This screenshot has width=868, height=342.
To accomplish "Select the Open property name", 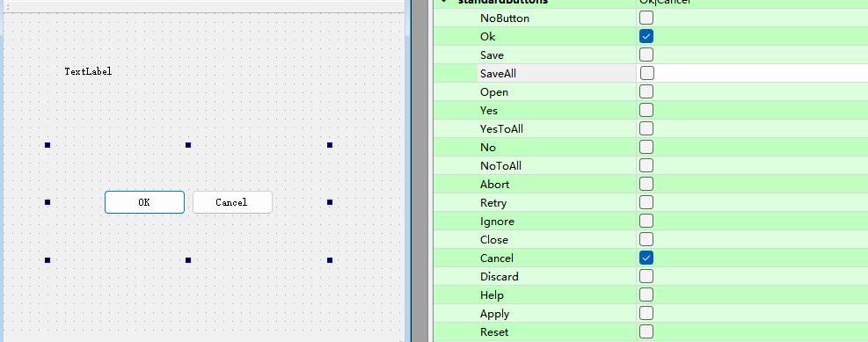I will coord(494,91).
